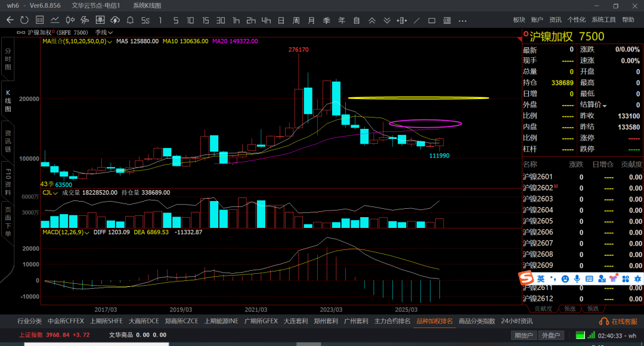The width and height of the screenshot is (644, 346).
Task: Click the refresh icon in the toolbar
Action: pos(24,20)
